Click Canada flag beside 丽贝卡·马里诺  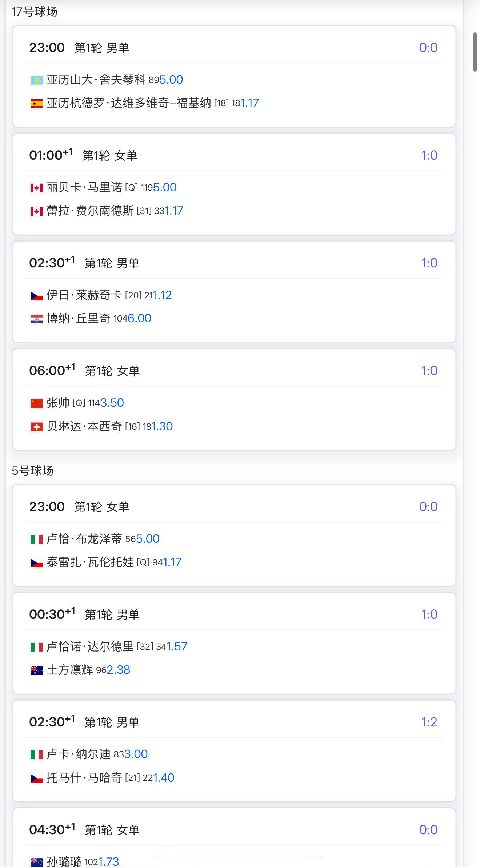[36, 188]
